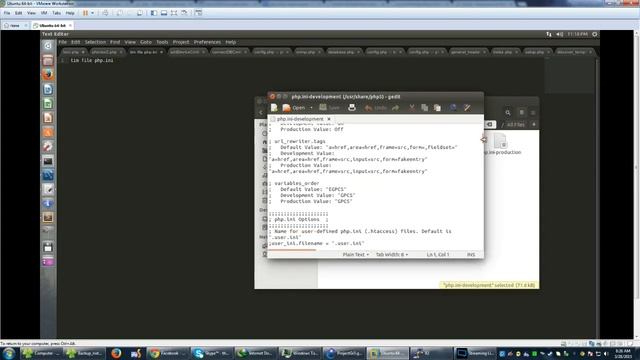Click the Save button in gedit
The width and height of the screenshot is (640, 360).
(x=329, y=108)
